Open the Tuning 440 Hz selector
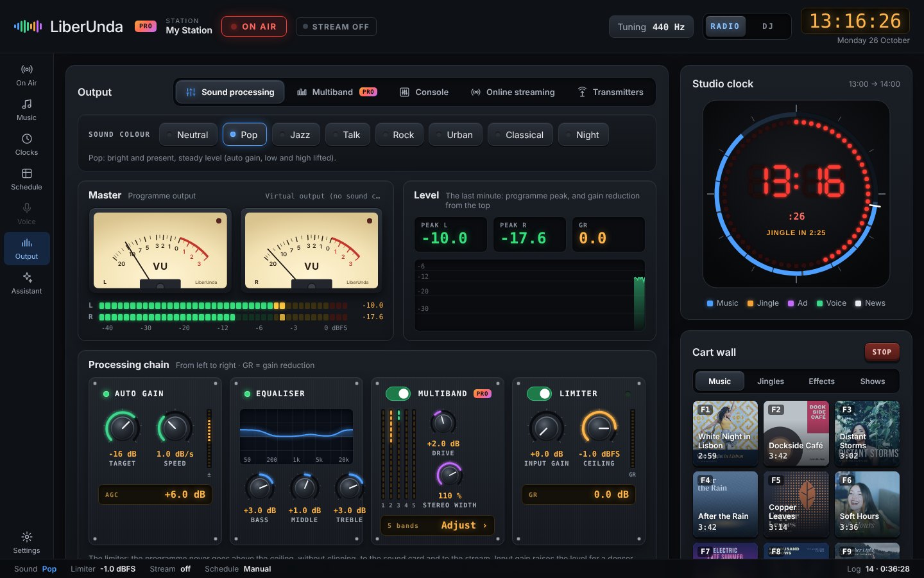The image size is (924, 578). pyautogui.click(x=651, y=27)
